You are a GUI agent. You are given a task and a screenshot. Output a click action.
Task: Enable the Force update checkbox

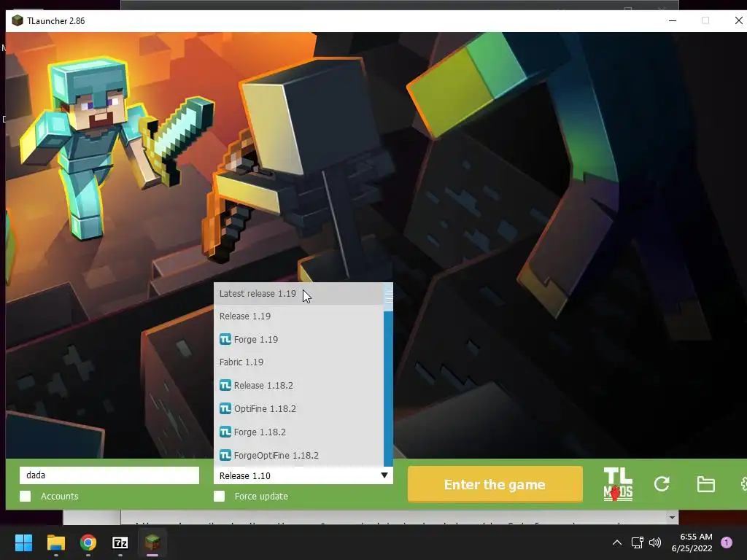coord(219,496)
